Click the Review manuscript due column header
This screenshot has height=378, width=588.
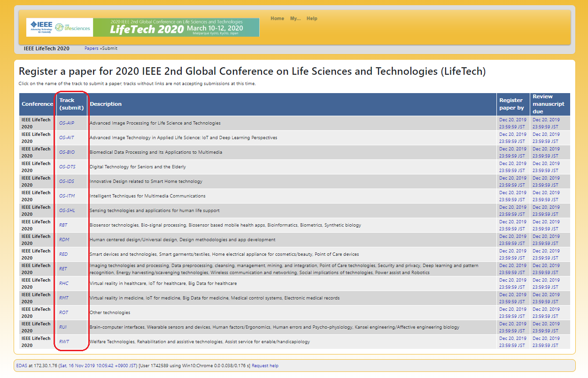[550, 104]
